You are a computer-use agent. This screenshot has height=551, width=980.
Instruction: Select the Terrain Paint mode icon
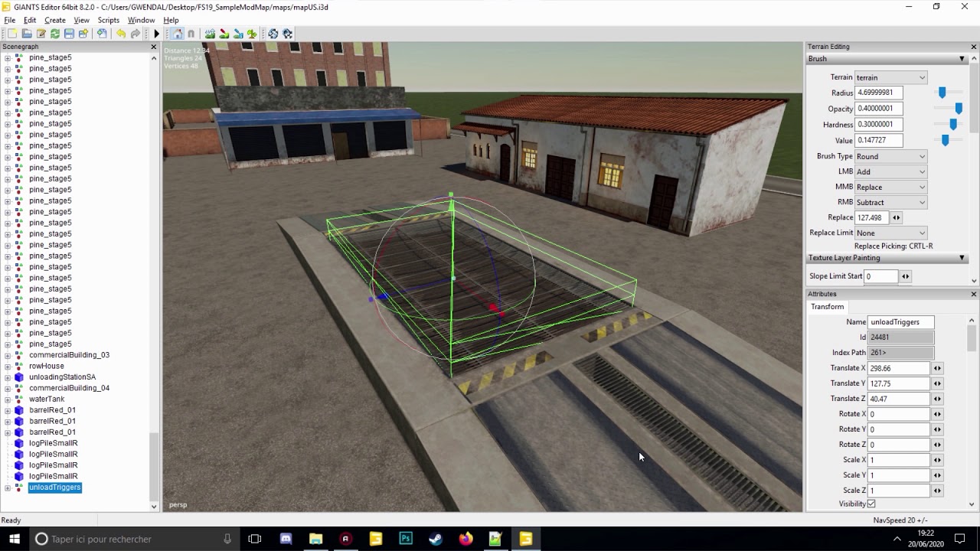click(x=224, y=34)
